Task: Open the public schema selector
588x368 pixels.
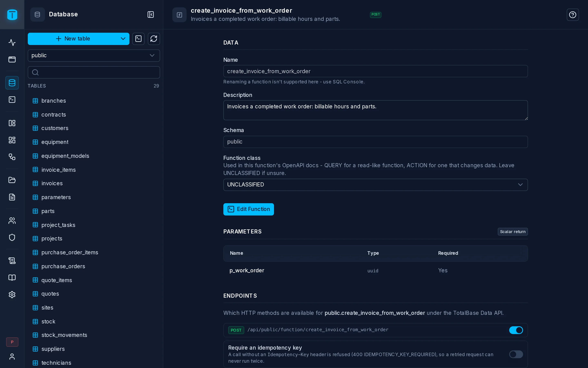Action: (x=94, y=55)
